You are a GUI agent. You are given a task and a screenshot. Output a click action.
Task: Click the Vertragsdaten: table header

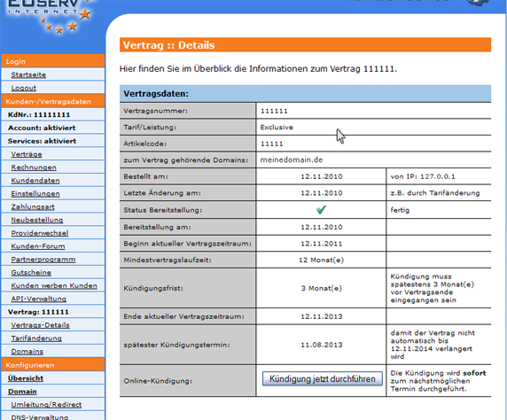click(x=156, y=94)
